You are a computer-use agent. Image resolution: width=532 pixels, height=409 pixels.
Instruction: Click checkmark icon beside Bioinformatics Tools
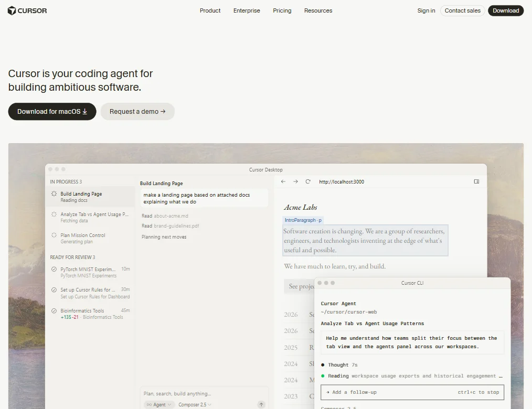(x=54, y=310)
